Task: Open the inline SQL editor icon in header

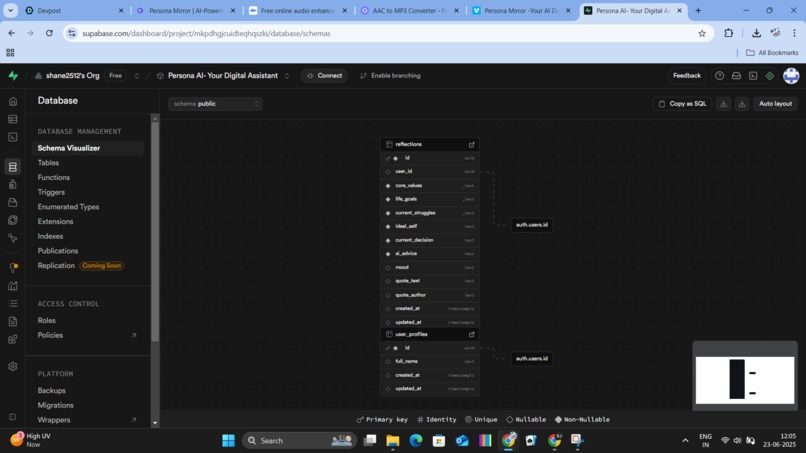Action: (753, 76)
